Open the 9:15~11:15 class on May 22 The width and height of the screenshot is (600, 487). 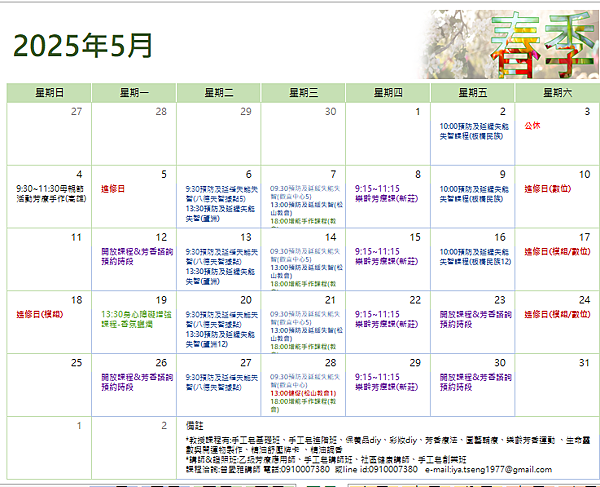point(386,319)
